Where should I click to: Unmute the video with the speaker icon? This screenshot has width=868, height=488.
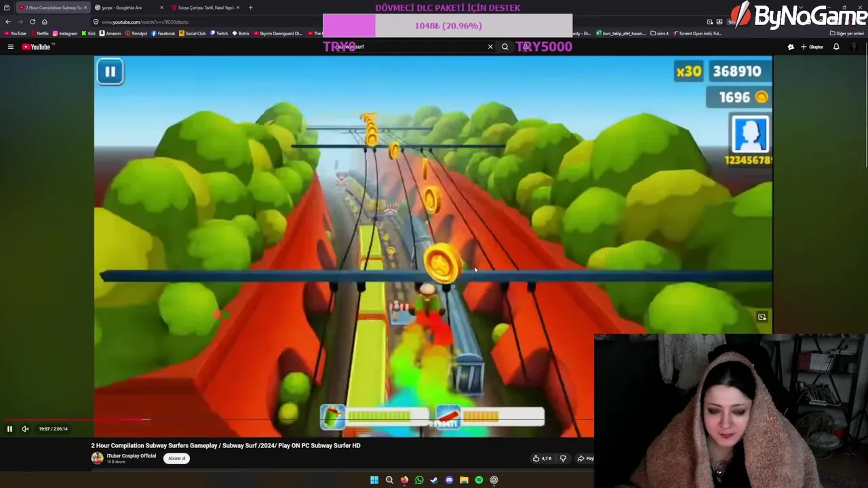coord(25,428)
